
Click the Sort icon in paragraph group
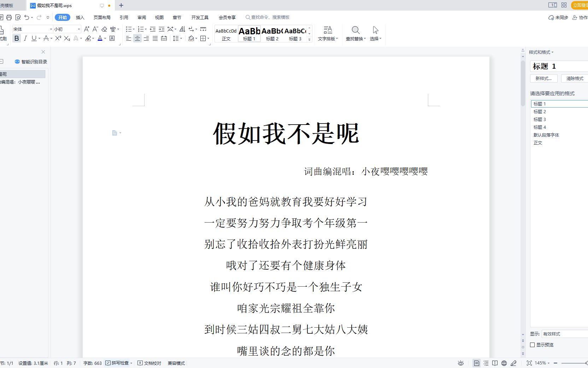[182, 29]
